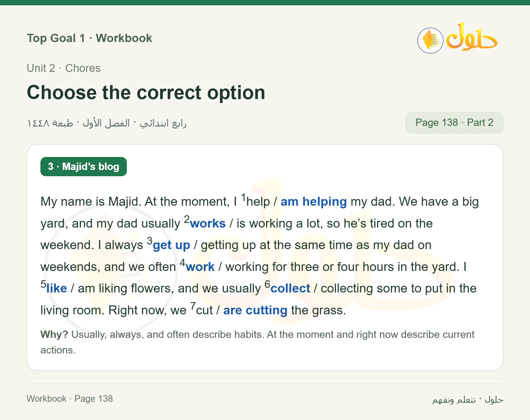The height and width of the screenshot is (420, 530).
Task: Click the Arabic grade and term subtitle
Action: [x=107, y=123]
